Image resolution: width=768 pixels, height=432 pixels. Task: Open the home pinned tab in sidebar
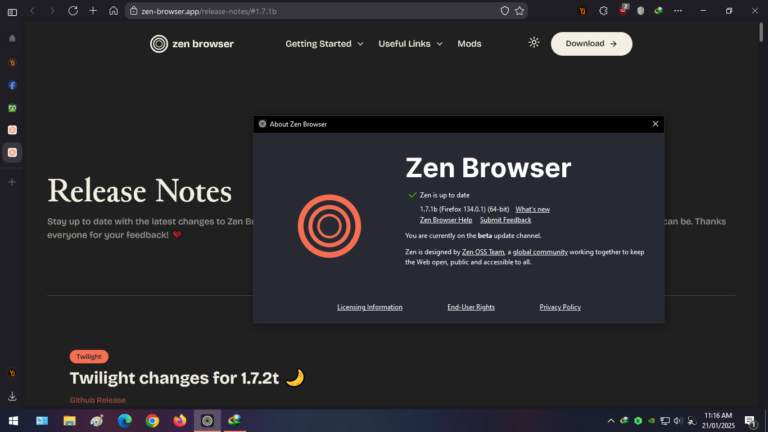(12, 38)
